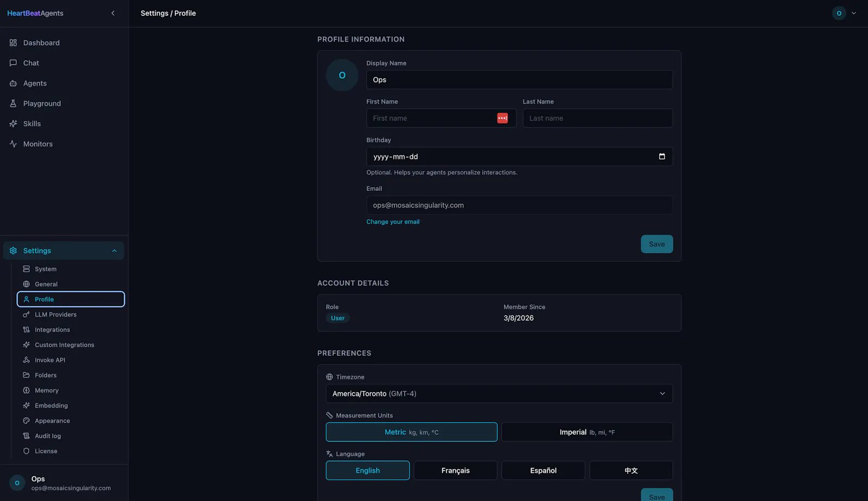This screenshot has width=868, height=501.
Task: Click the red password manager icon in First Name
Action: click(x=502, y=118)
